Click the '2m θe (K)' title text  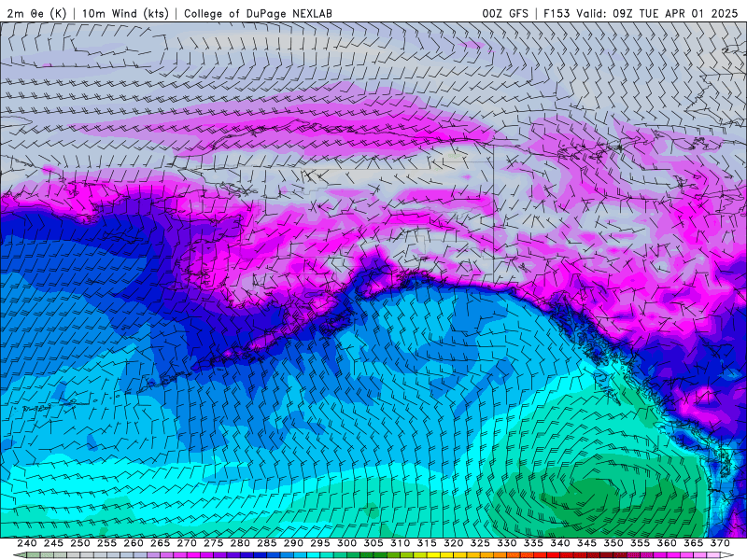coord(36,13)
